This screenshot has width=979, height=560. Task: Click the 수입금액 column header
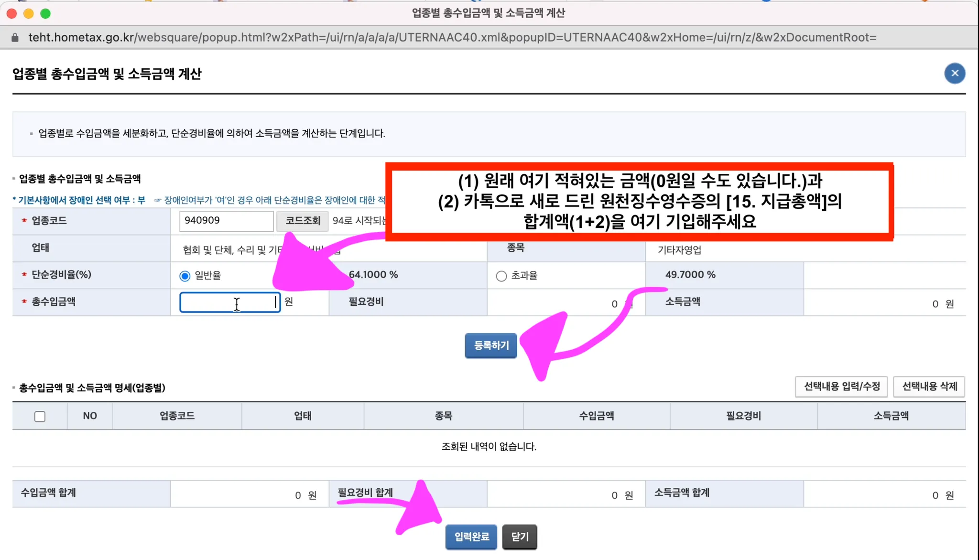coord(596,416)
